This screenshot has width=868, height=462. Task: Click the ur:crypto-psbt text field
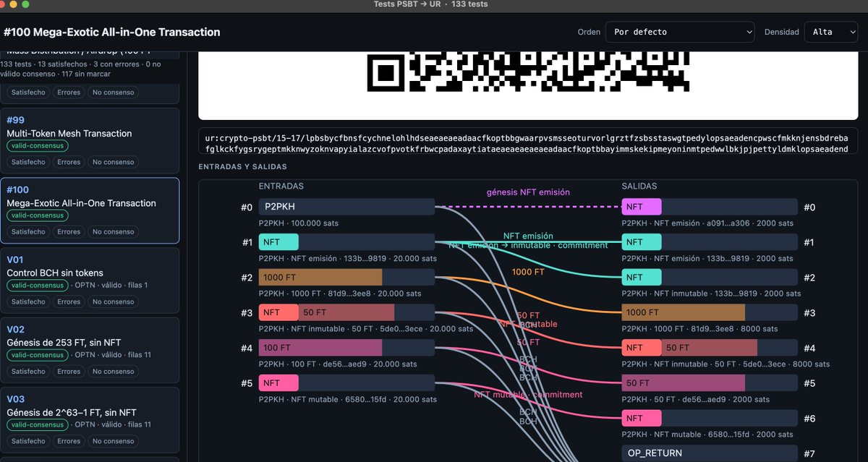pos(528,141)
